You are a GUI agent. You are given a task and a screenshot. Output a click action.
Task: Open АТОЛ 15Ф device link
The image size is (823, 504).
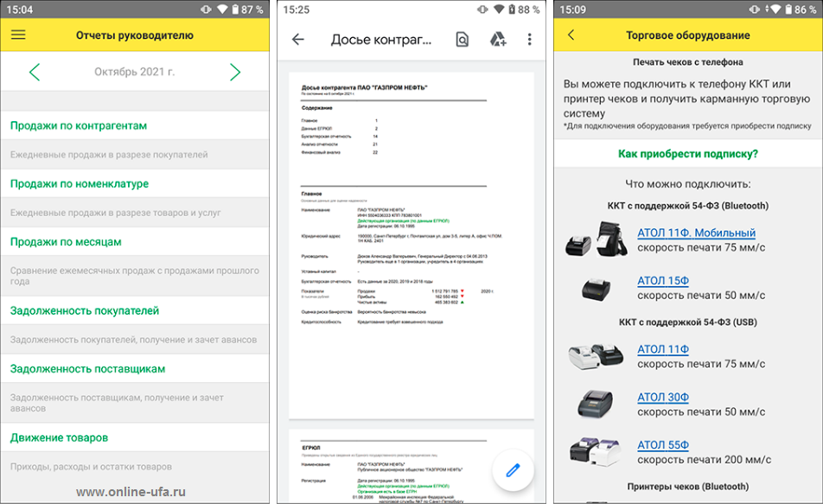tap(663, 281)
